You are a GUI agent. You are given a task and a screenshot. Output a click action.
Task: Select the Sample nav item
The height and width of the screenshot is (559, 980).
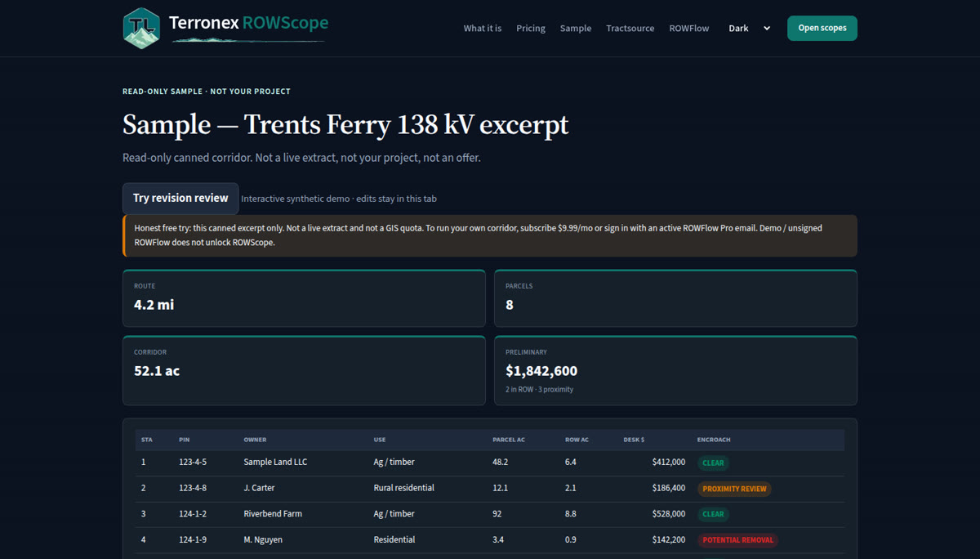(576, 28)
